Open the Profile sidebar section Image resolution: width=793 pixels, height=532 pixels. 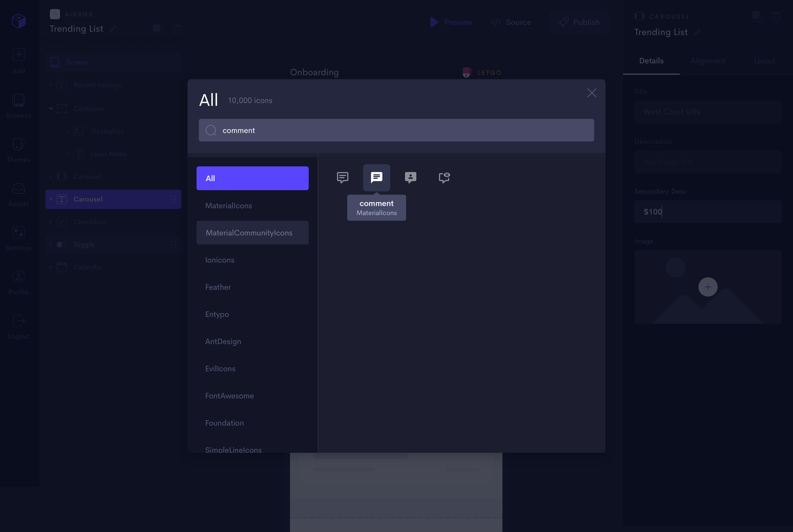19,283
